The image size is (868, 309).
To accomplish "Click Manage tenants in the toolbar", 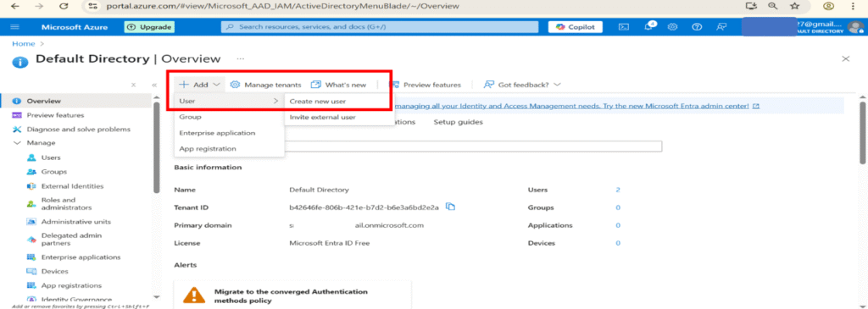I will (265, 85).
